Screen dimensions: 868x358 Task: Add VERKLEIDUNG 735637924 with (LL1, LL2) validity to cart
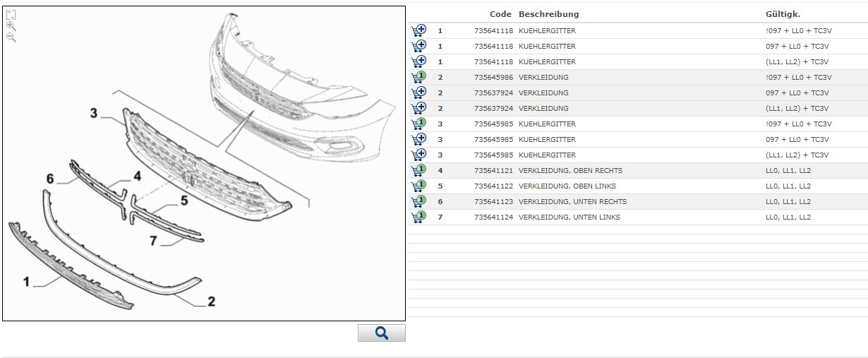point(419,108)
